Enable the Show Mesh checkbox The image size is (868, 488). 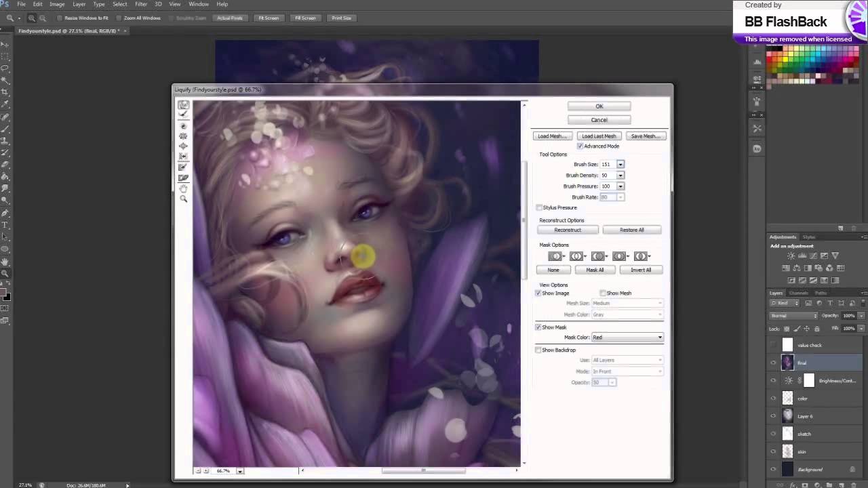click(603, 293)
